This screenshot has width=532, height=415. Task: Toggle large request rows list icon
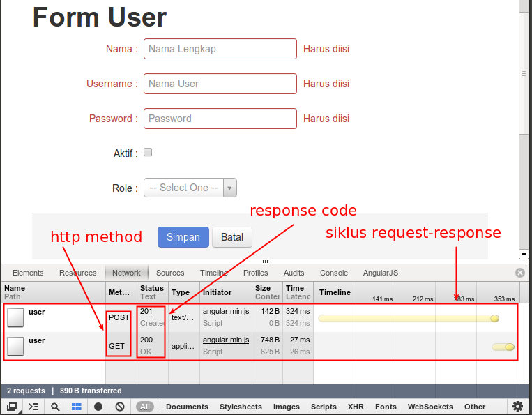(77, 407)
